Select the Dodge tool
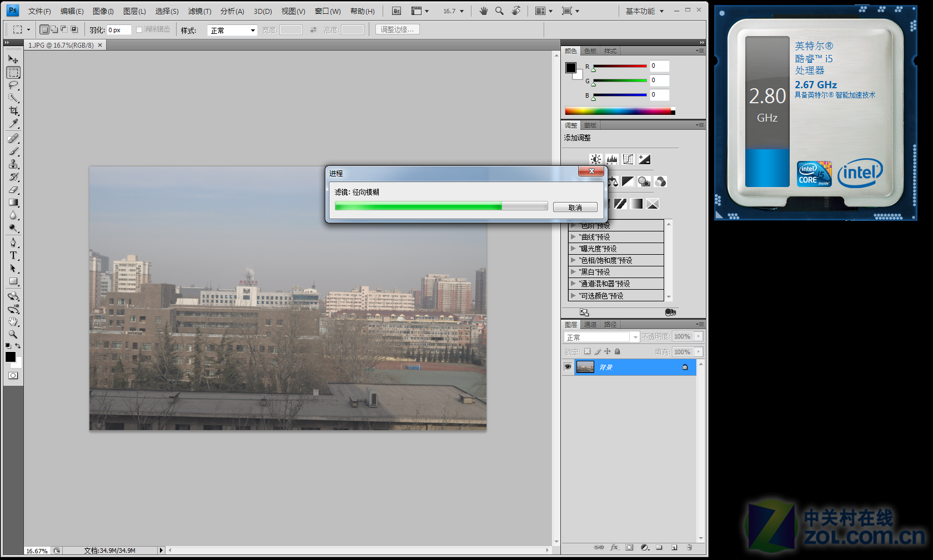This screenshot has height=560, width=933. [13, 228]
